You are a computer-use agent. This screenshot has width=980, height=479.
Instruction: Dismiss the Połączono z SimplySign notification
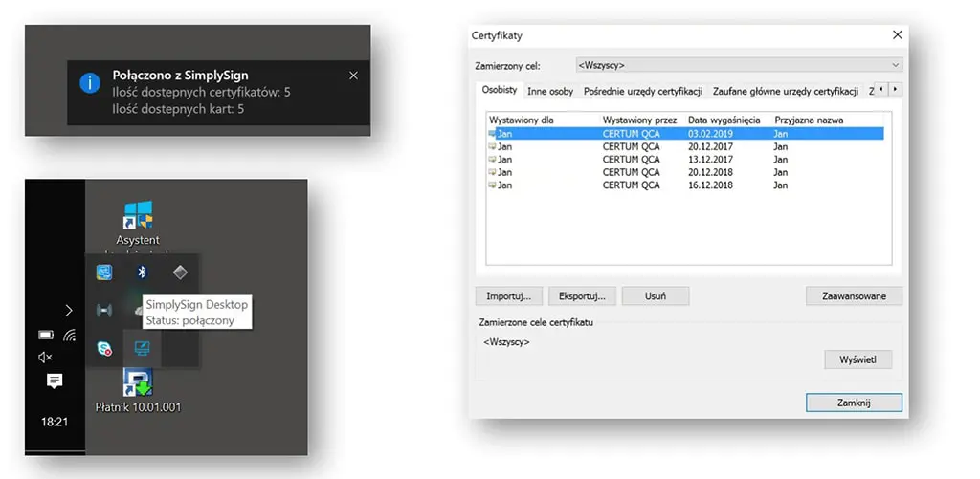click(x=354, y=76)
